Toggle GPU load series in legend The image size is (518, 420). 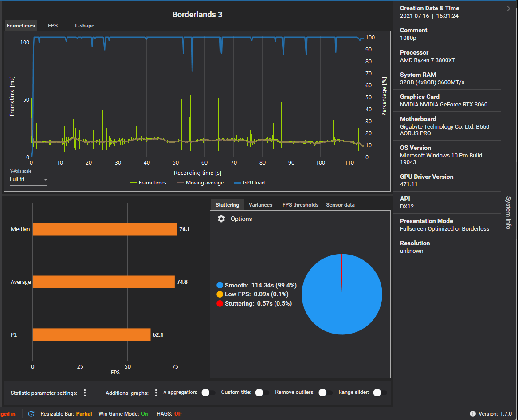coord(249,183)
